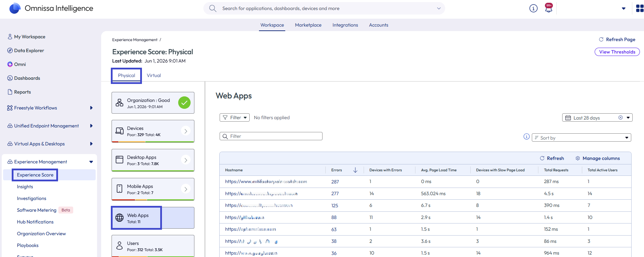Image resolution: width=644 pixels, height=257 pixels.
Task: Open the Filter dropdown button
Action: point(234,117)
